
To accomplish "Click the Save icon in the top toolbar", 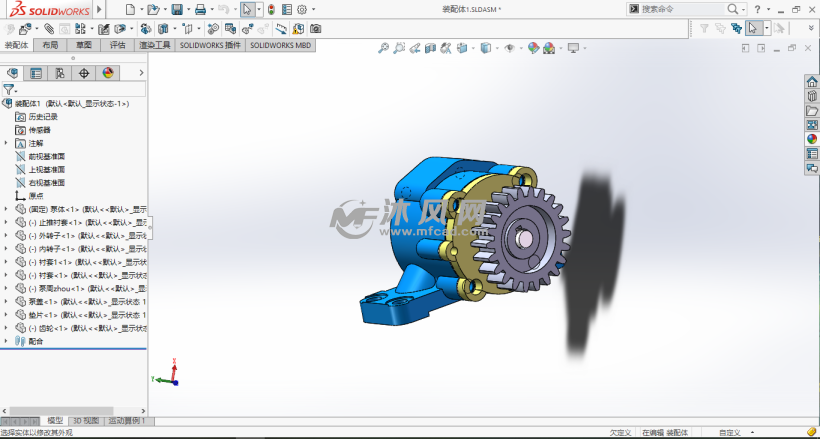I will click(176, 9).
